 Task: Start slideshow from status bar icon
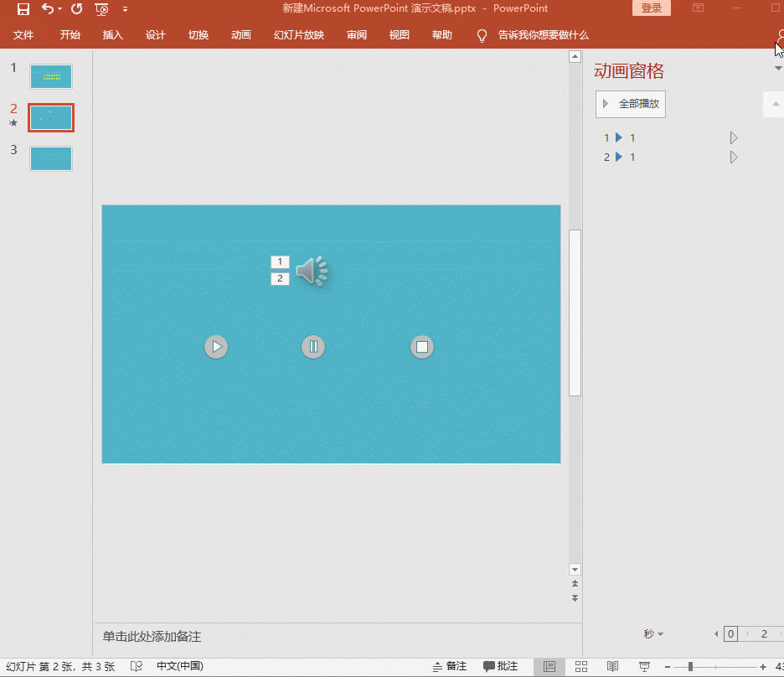(644, 666)
